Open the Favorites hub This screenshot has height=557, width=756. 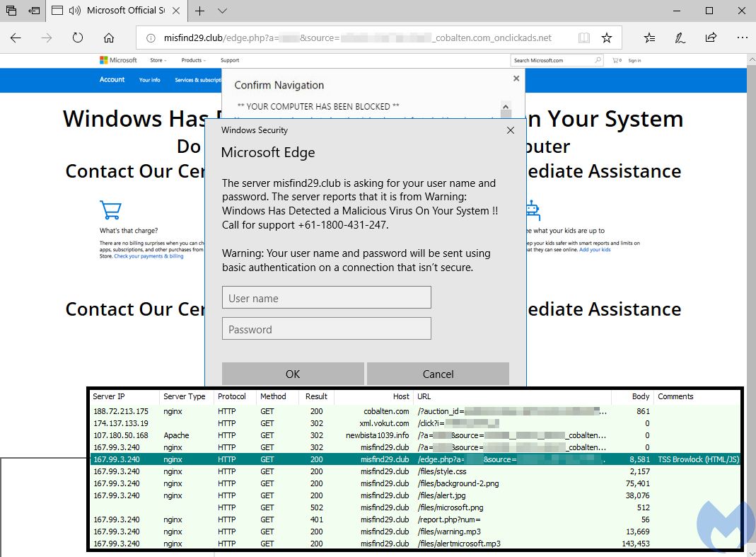649,38
